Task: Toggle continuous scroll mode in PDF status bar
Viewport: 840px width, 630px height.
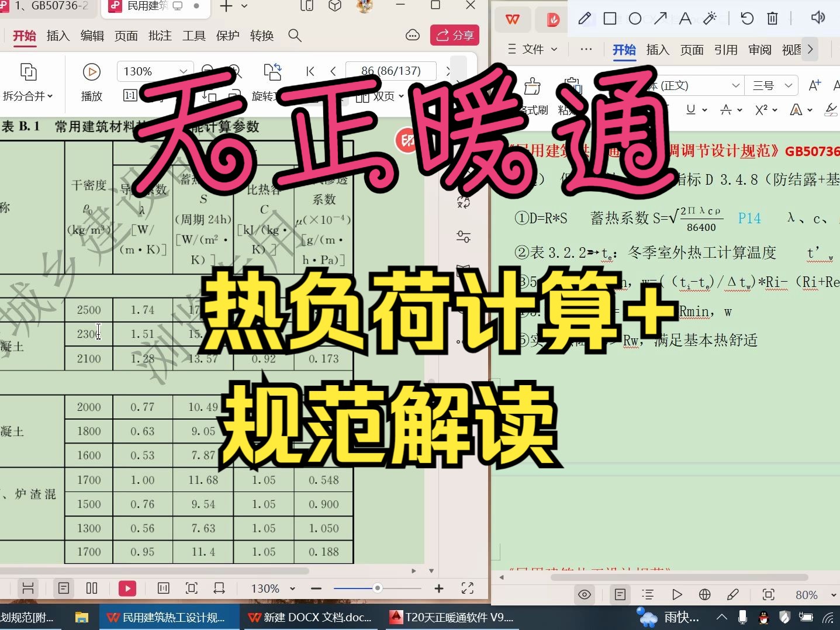Action: (28, 589)
